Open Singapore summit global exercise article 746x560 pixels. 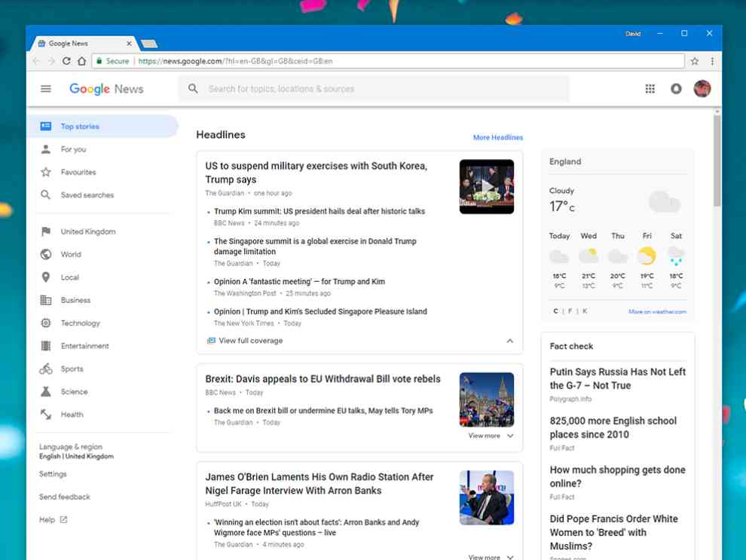pos(315,246)
